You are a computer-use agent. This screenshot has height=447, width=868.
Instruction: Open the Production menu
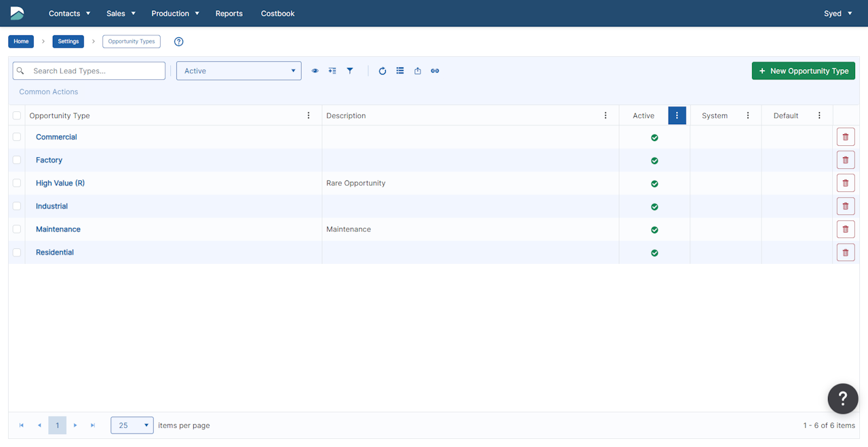pos(175,14)
